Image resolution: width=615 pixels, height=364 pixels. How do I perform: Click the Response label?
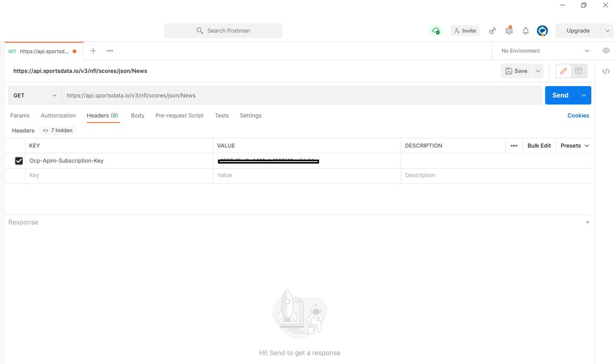click(23, 223)
